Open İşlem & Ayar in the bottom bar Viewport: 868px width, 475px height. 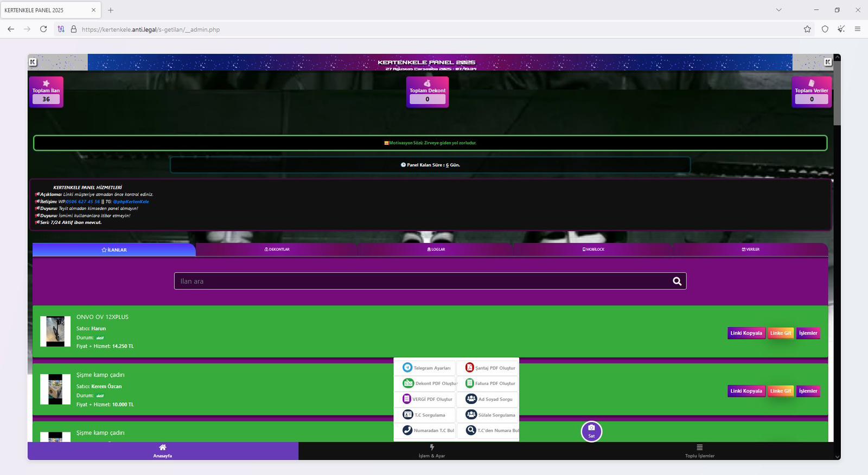click(432, 451)
